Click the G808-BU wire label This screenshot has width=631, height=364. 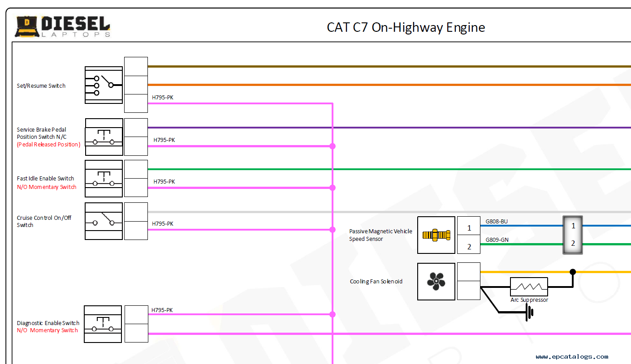(x=497, y=221)
